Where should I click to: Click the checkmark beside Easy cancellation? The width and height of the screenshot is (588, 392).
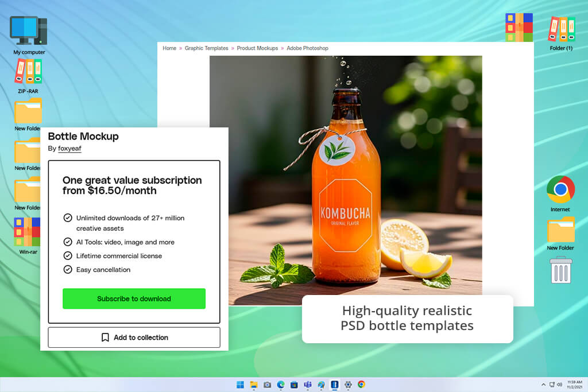pyautogui.click(x=68, y=269)
